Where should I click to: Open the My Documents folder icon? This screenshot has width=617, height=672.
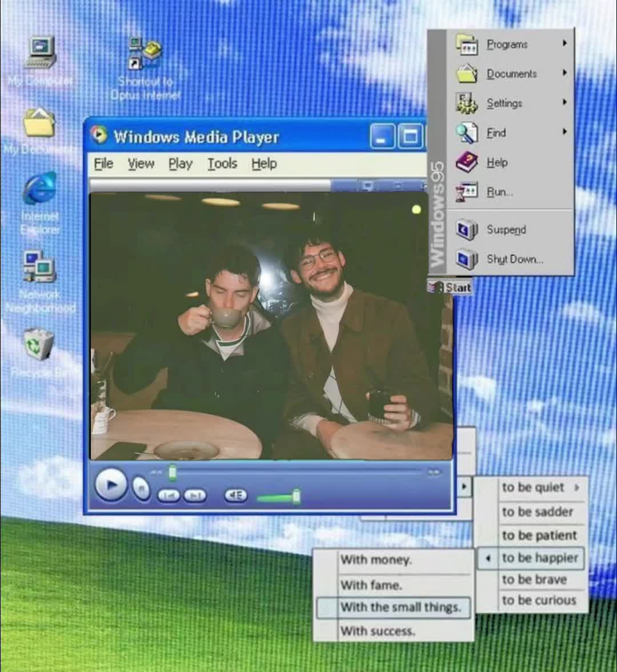pyautogui.click(x=39, y=122)
